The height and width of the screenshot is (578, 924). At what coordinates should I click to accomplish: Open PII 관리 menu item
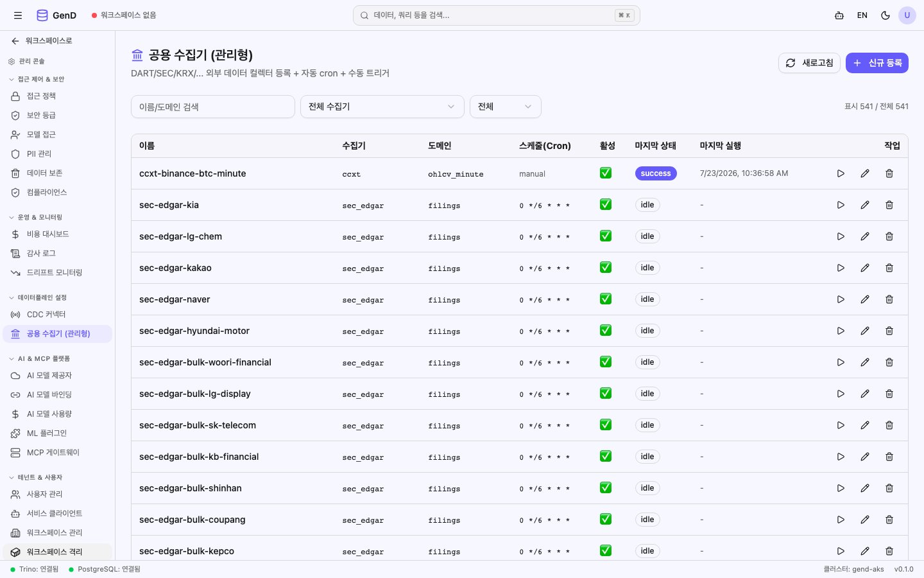58,153
